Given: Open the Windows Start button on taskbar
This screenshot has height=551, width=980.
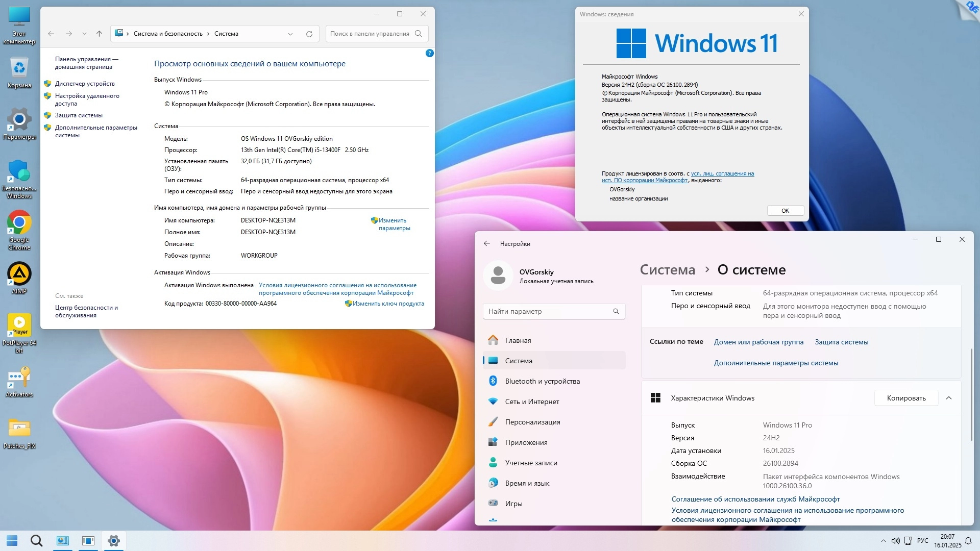Looking at the screenshot, I should [12, 541].
